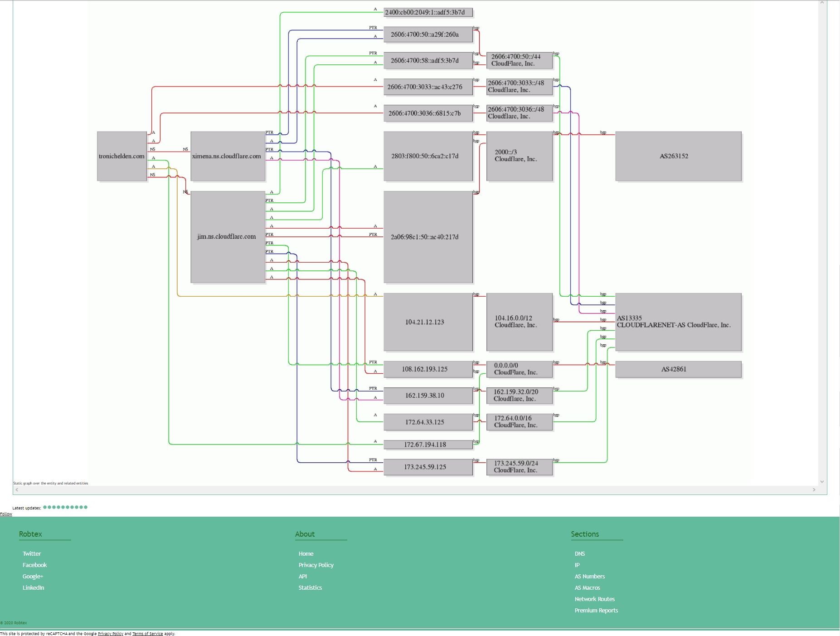This screenshot has width=840, height=636.
Task: Select the AS13335 CLOUDFLARENET-AS node
Action: pyautogui.click(x=679, y=322)
